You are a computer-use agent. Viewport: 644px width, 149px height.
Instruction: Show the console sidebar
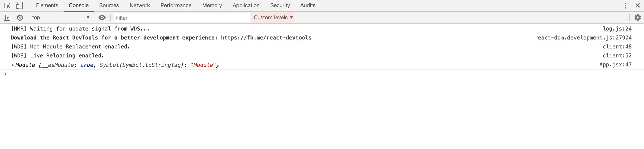coord(7,18)
